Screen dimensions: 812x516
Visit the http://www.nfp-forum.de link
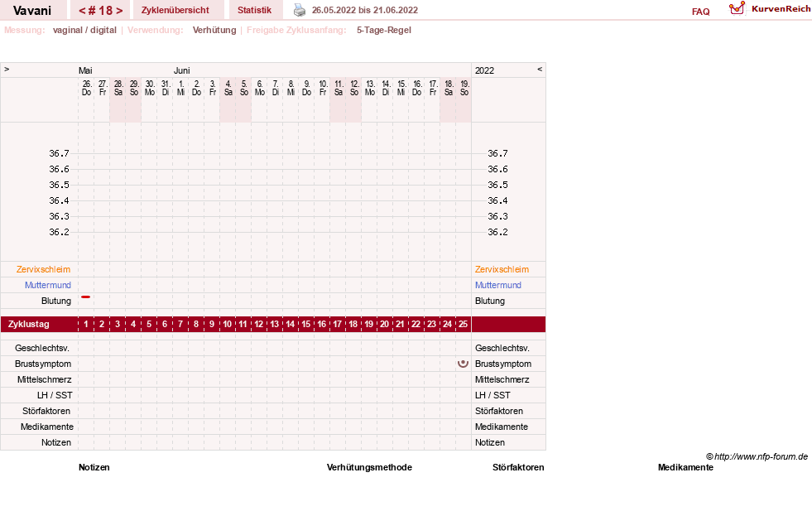(x=761, y=456)
